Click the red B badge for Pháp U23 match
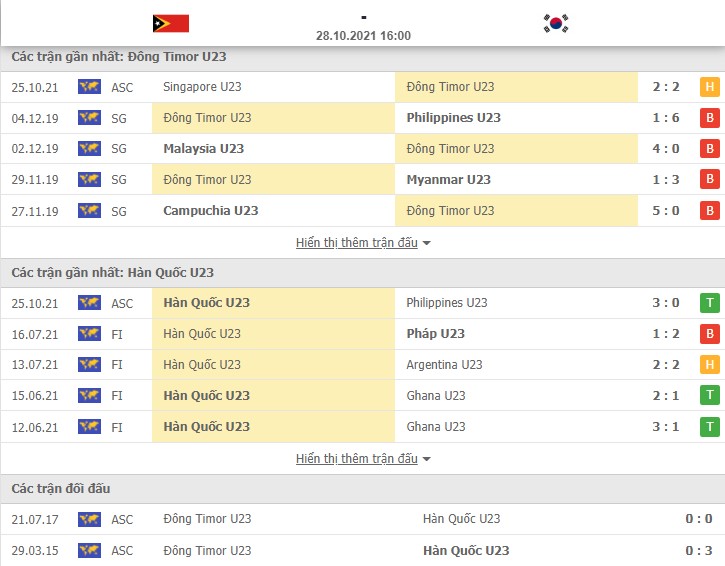The image size is (725, 566). point(710,334)
